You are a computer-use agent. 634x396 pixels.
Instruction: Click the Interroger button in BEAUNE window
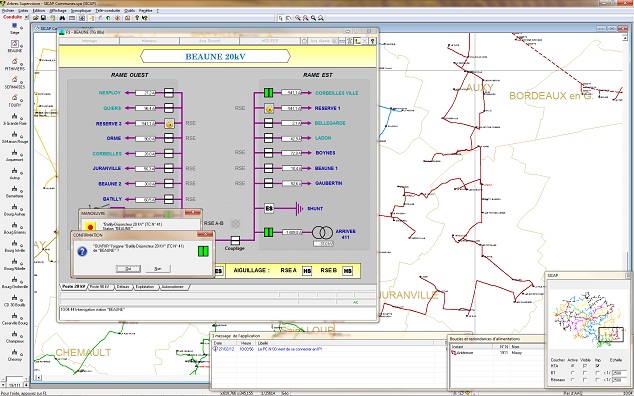click(89, 41)
